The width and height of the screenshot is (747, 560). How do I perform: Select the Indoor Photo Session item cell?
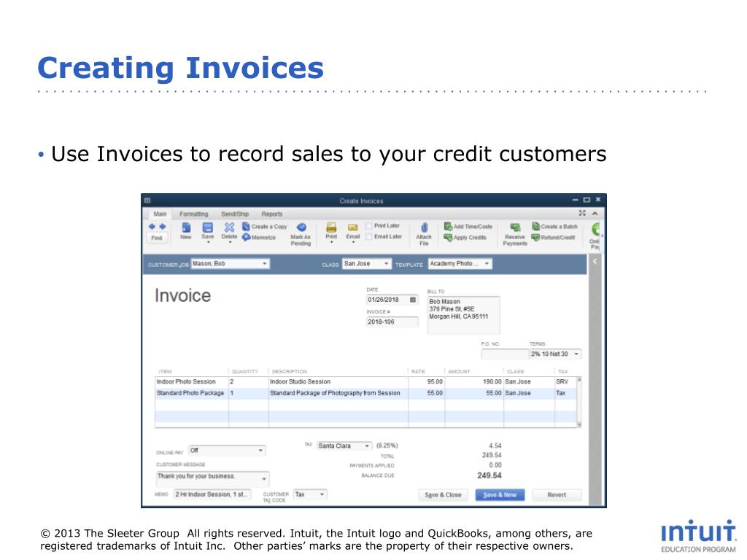click(192, 382)
